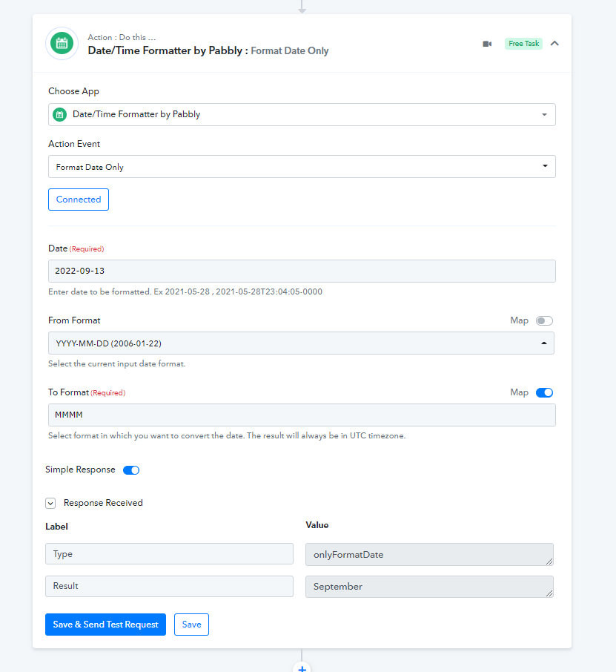Collapse the action step with the chevron
The image size is (616, 672).
(554, 43)
